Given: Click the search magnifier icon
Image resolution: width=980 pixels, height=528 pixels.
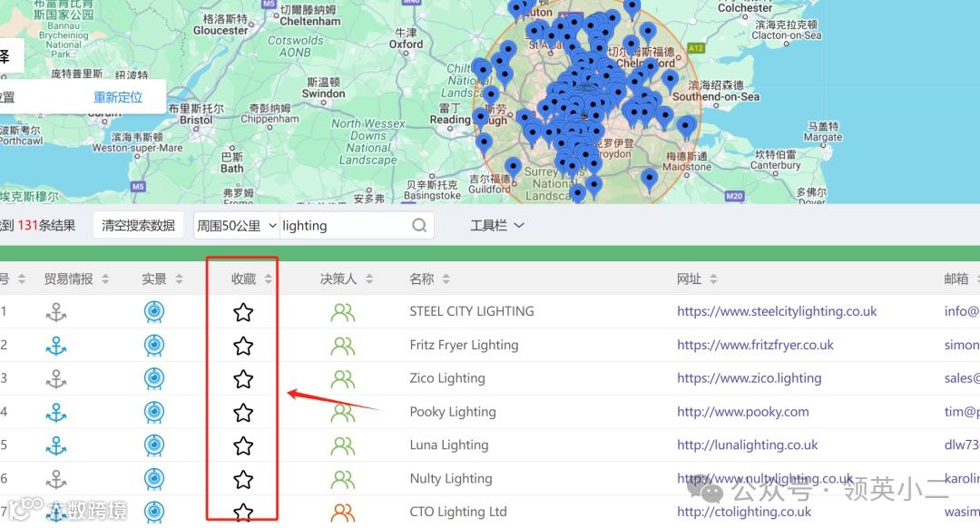Looking at the screenshot, I should click(x=419, y=225).
